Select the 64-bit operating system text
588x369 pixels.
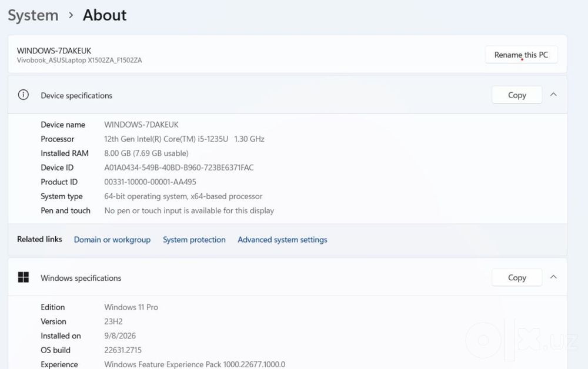pyautogui.click(x=183, y=196)
